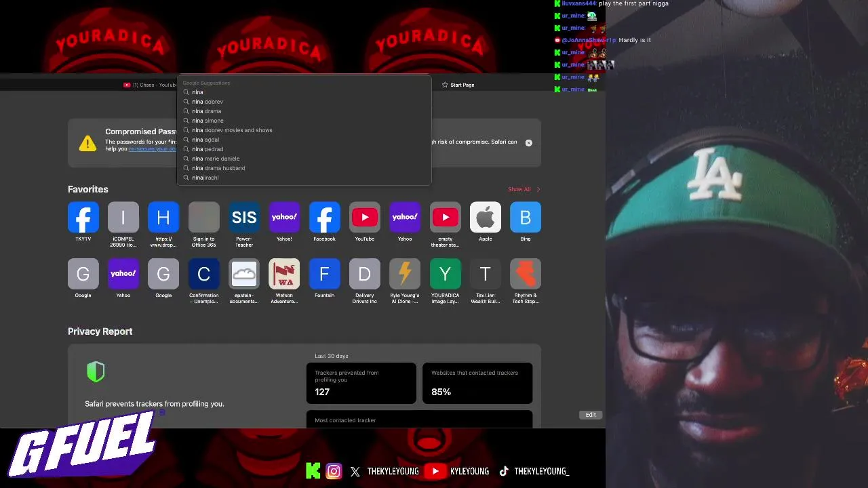
Task: Open the favorite labeled Facebook
Action: 324,218
